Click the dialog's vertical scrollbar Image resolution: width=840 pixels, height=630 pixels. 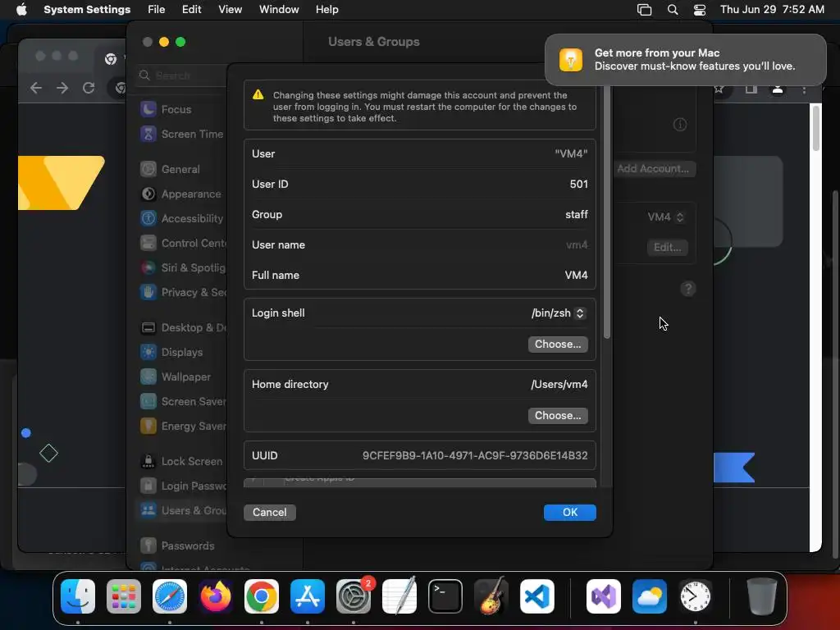(x=606, y=212)
